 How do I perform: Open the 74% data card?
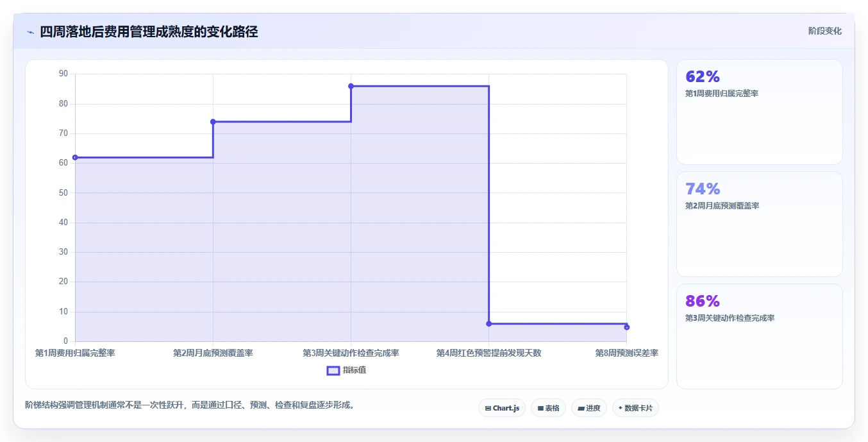[760, 224]
